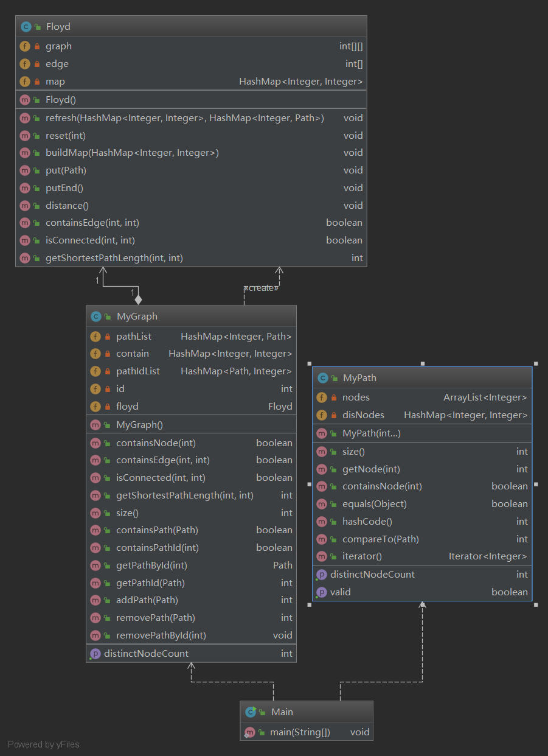The image size is (548, 756).
Task: Select getPathById(int) method row
Action: [x=191, y=565]
